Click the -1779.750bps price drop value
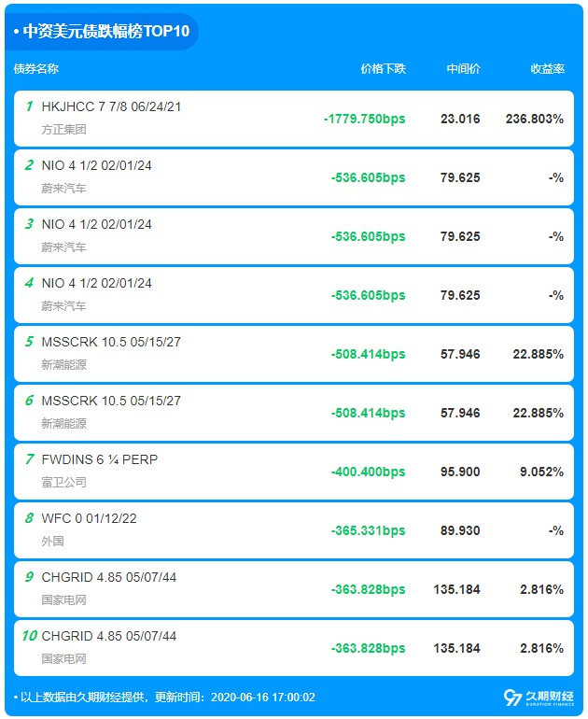Screen dimensions: 588x719 coord(365,119)
